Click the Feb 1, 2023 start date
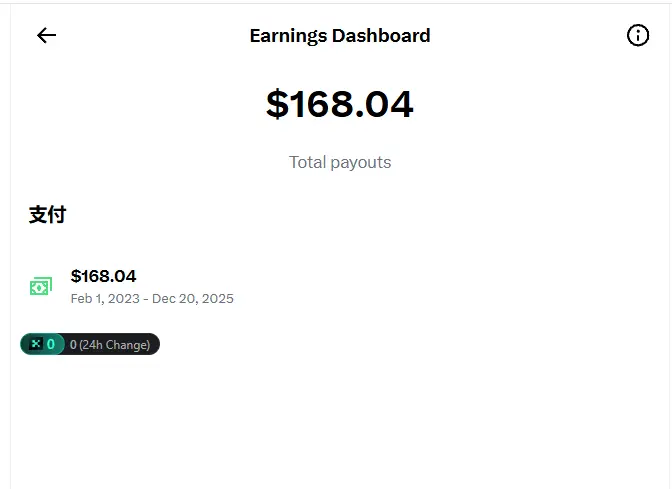This screenshot has width=672, height=489. click(103, 299)
